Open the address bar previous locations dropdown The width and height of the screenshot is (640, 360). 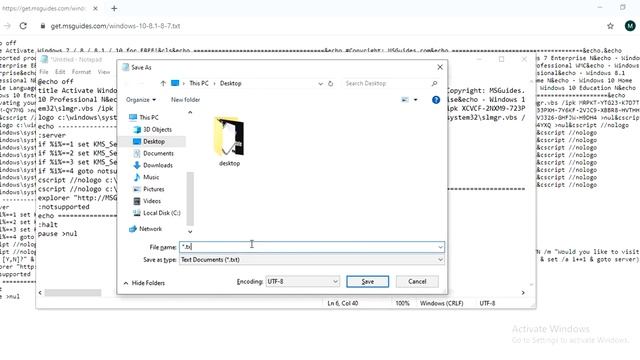click(320, 84)
